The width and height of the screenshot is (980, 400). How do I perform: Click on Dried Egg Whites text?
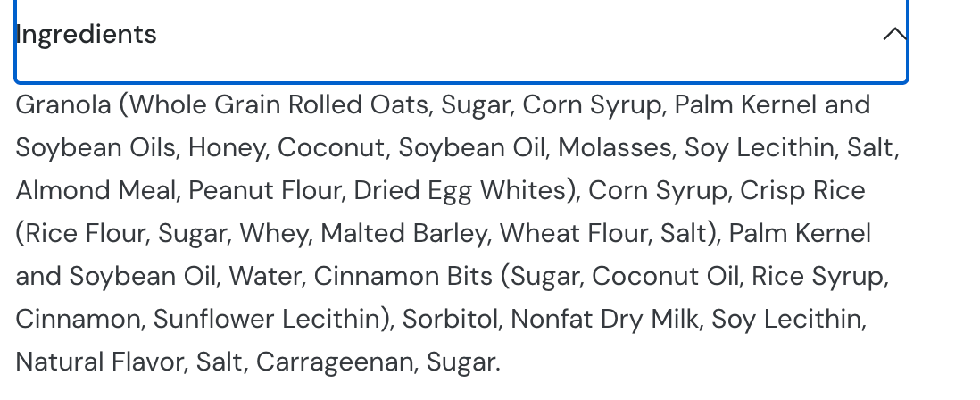pos(461,191)
